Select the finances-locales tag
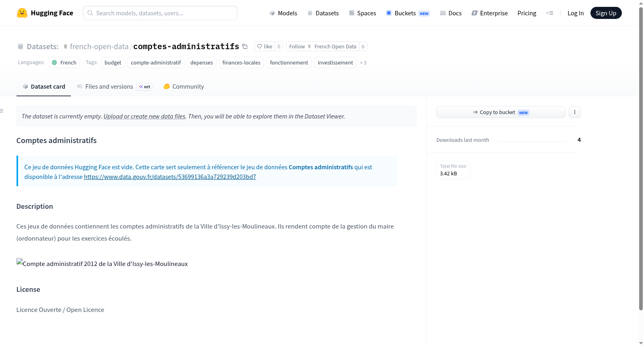 [x=242, y=62]
